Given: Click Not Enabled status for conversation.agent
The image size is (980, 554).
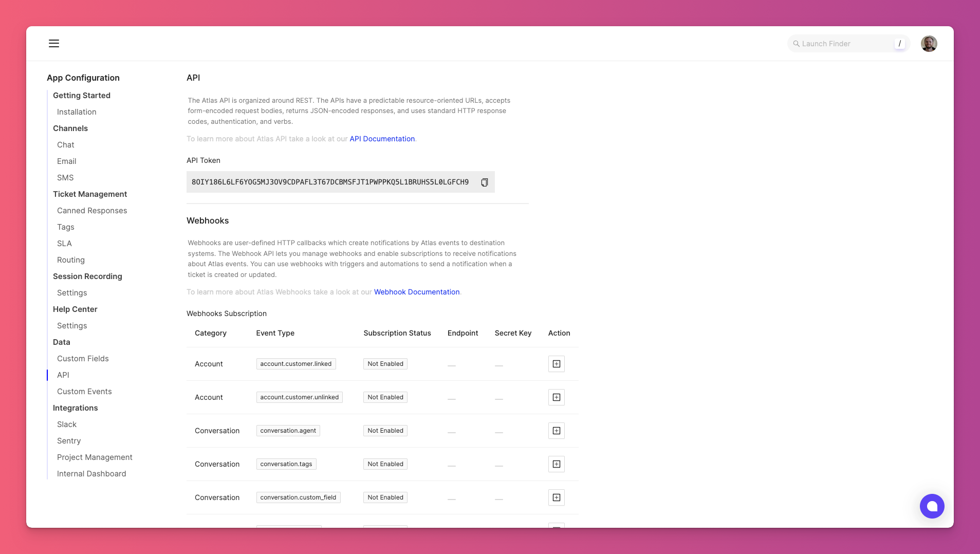Looking at the screenshot, I should (x=385, y=431).
